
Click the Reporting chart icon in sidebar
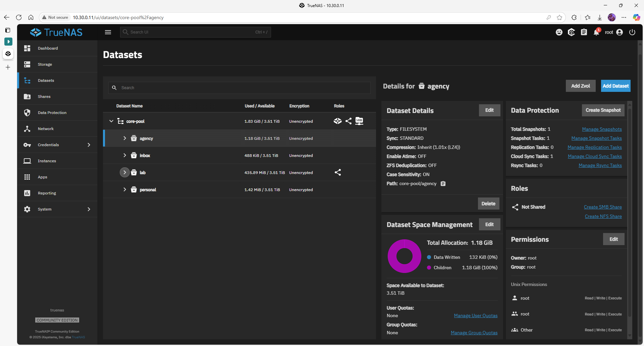click(x=27, y=193)
